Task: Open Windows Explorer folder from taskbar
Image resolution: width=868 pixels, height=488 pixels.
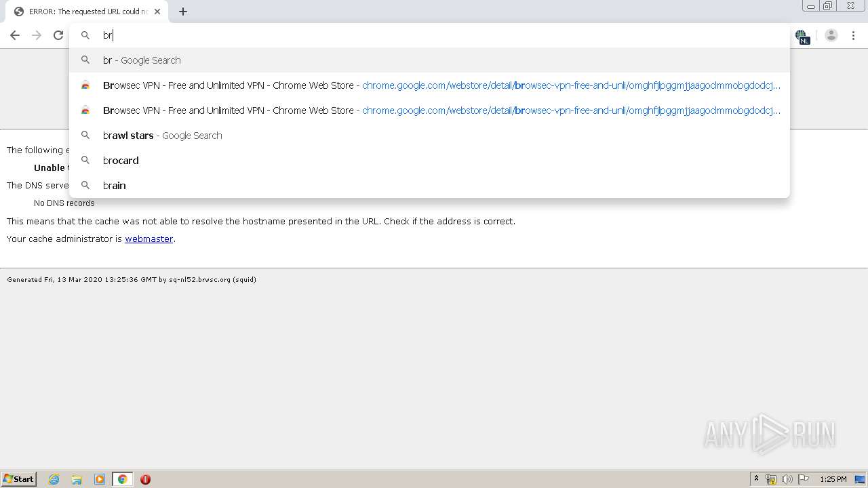Action: pos(77,479)
